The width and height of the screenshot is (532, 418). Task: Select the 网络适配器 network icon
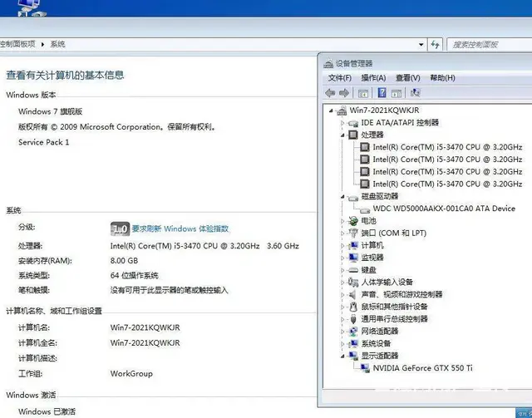coord(353,331)
